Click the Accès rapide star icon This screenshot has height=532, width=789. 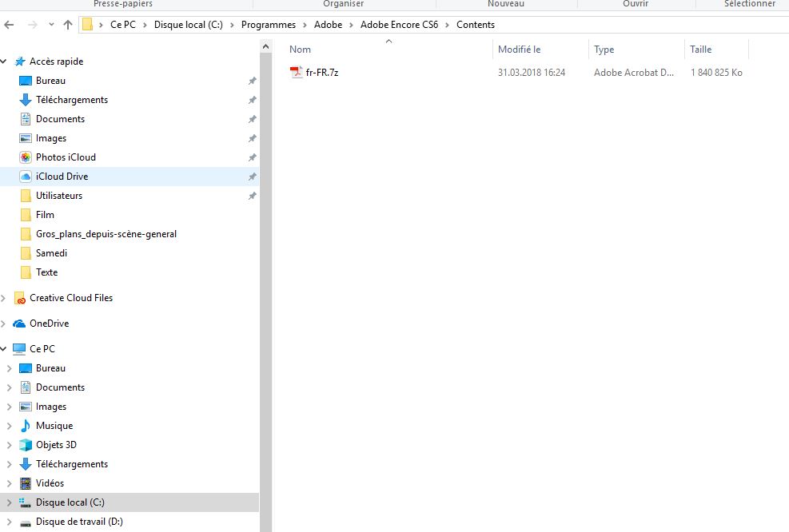click(x=20, y=62)
